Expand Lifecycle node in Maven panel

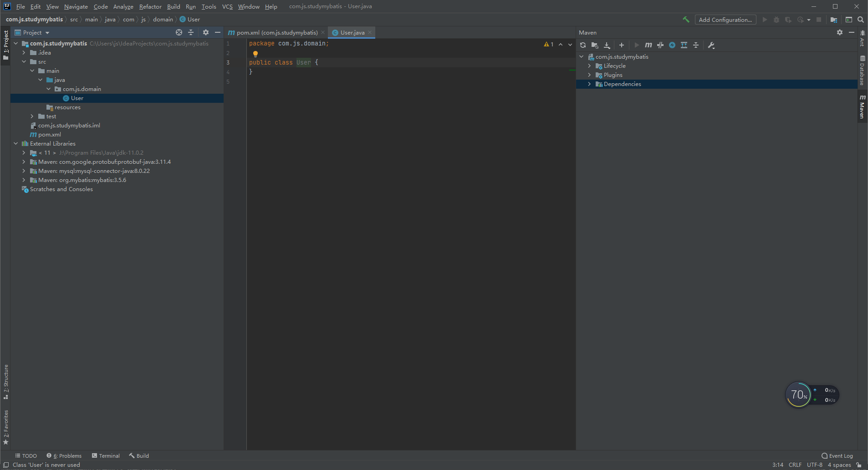[589, 66]
